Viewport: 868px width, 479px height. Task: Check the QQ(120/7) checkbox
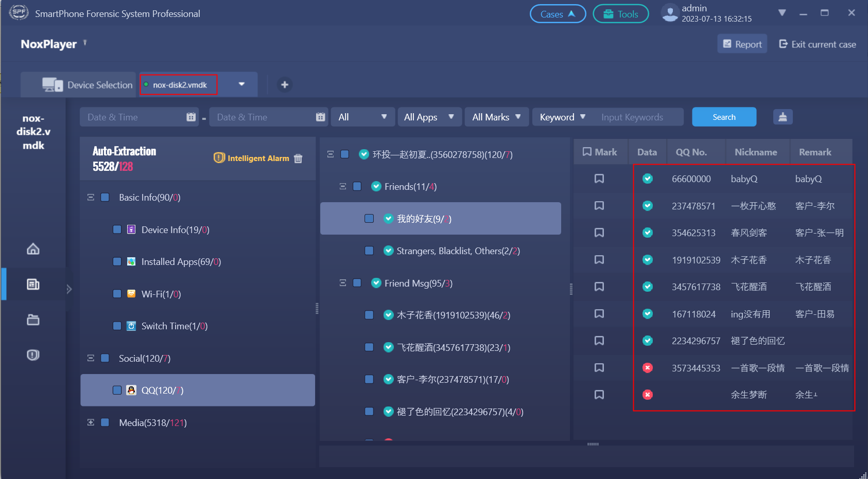pyautogui.click(x=117, y=390)
